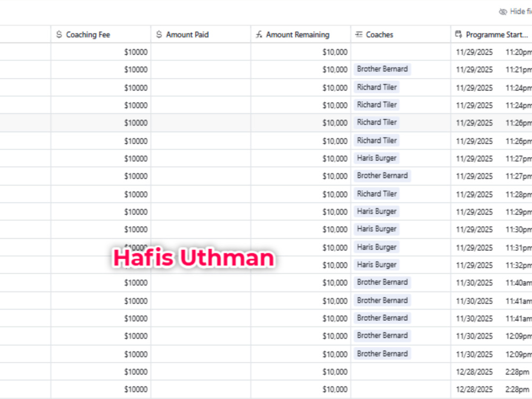The width and height of the screenshot is (532, 399).
Task: Click Haris Burger tag in the 11:31pm row
Action: (377, 247)
